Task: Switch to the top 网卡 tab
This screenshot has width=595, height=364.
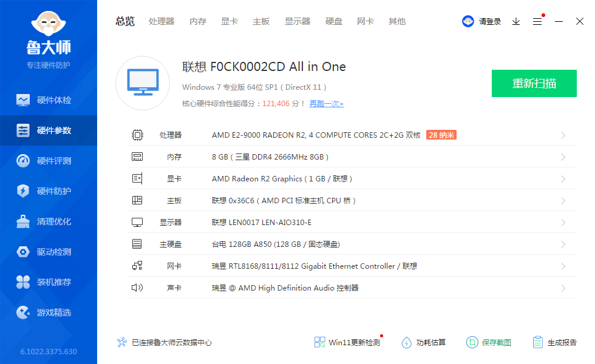Action: (365, 21)
